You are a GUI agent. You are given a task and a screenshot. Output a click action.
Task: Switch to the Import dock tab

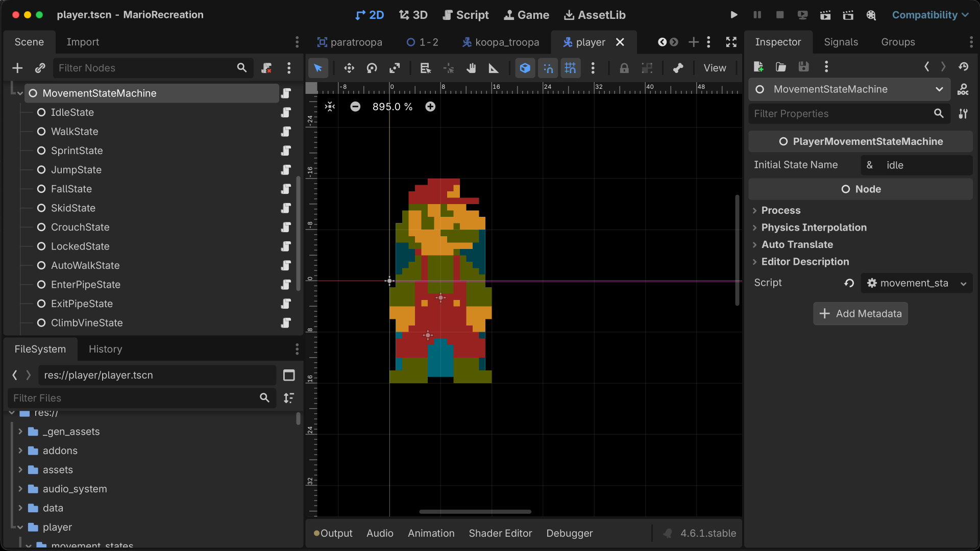[x=83, y=42]
